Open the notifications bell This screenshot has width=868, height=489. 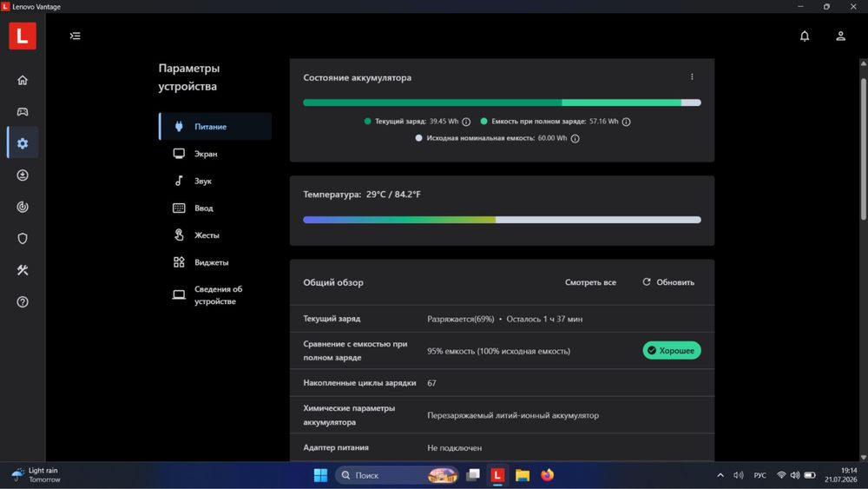tap(805, 36)
